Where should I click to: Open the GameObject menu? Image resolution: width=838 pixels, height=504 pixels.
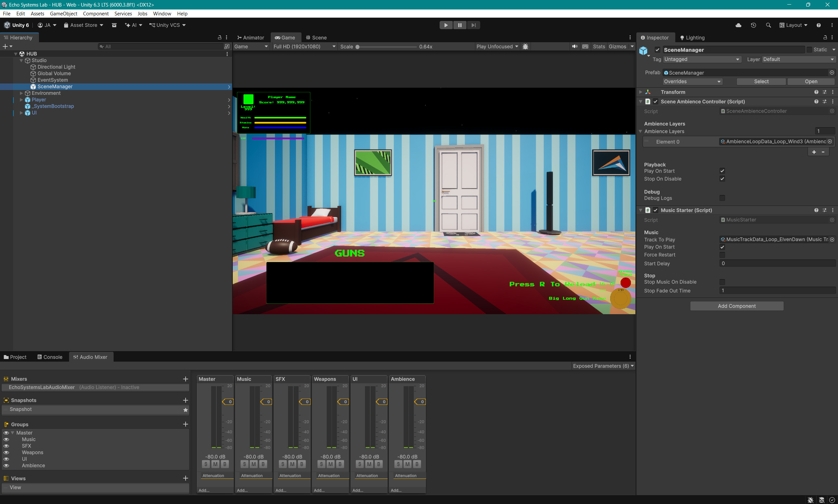[x=64, y=14]
